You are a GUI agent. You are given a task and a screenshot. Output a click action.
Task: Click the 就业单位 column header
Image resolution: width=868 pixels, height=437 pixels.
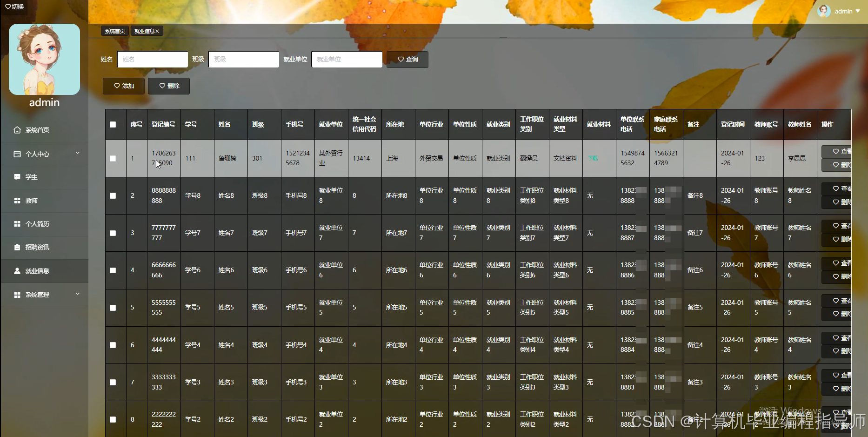pos(331,124)
